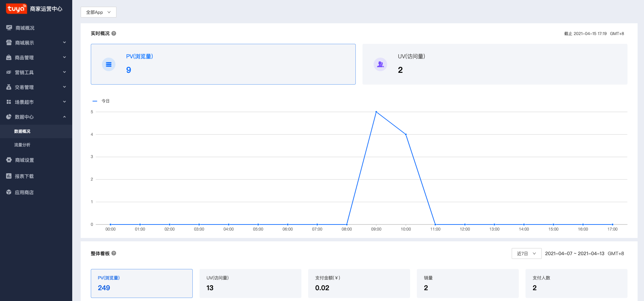Go to the 流量分析 submenu item

(36, 145)
